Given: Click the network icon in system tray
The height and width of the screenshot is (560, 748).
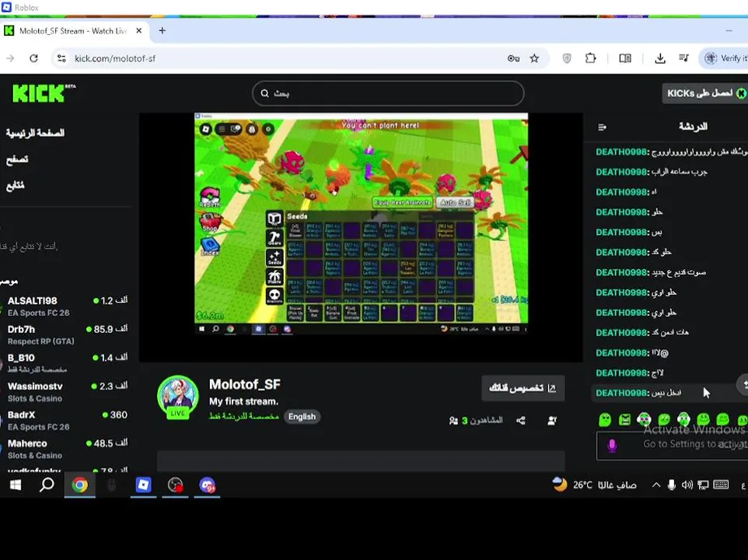Looking at the screenshot, I should click(703, 485).
